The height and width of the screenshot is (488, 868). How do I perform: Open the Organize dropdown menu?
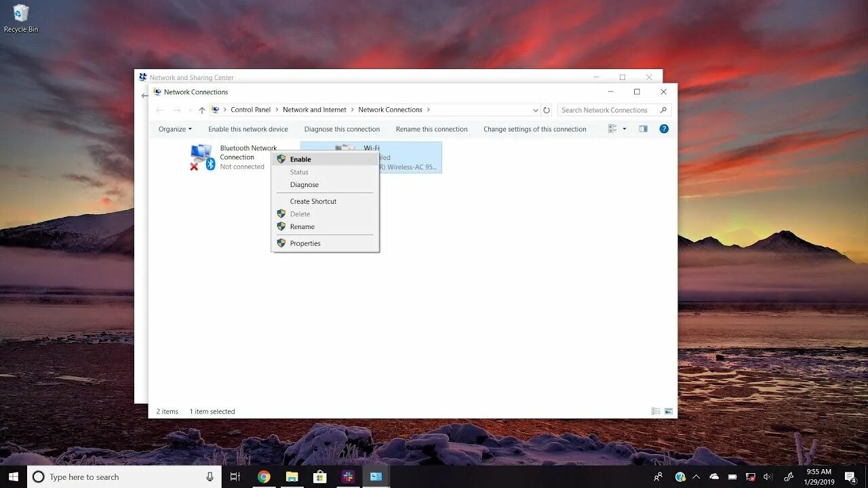coord(175,129)
